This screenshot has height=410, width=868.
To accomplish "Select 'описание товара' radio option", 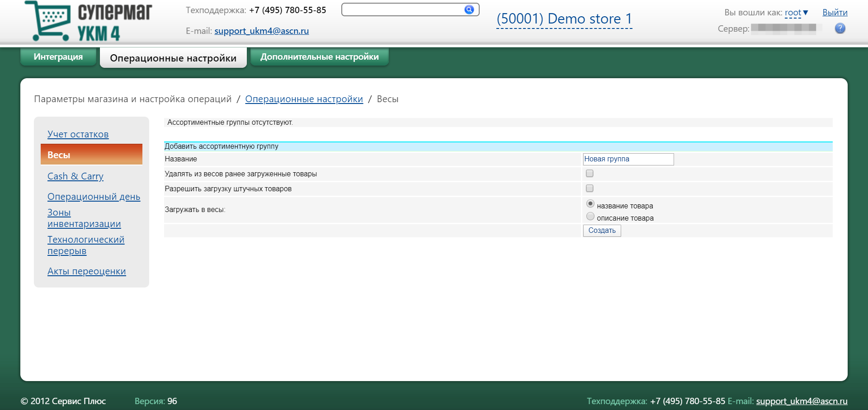I will (x=590, y=217).
